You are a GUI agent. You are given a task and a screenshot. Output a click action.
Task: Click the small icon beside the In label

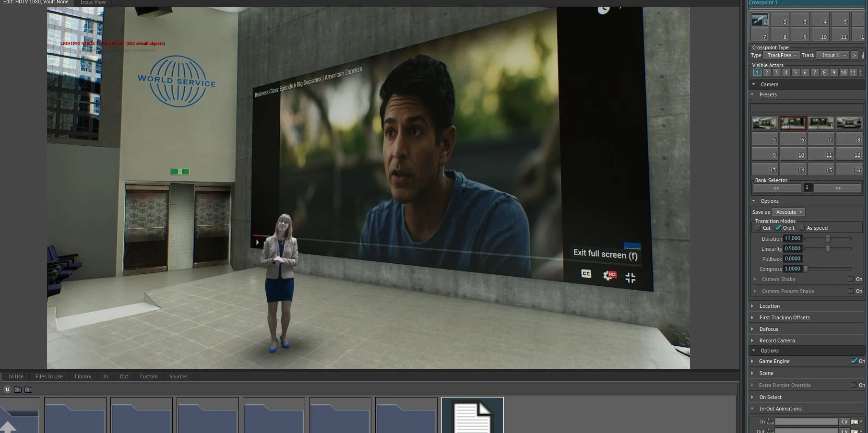(x=770, y=421)
